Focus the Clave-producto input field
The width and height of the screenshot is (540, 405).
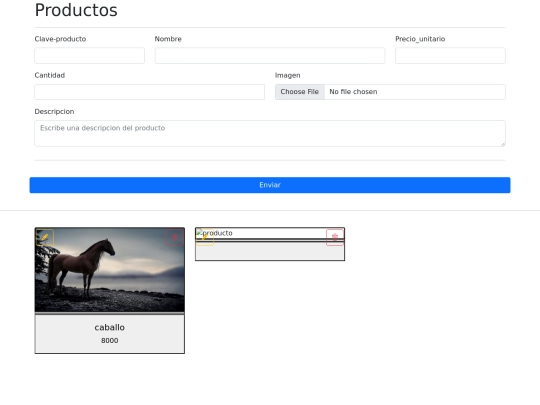pos(90,55)
